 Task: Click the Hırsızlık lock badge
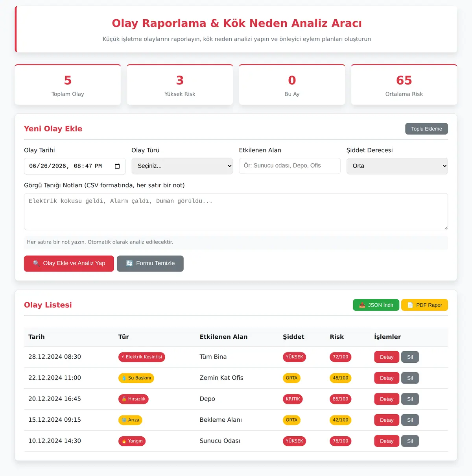click(133, 399)
